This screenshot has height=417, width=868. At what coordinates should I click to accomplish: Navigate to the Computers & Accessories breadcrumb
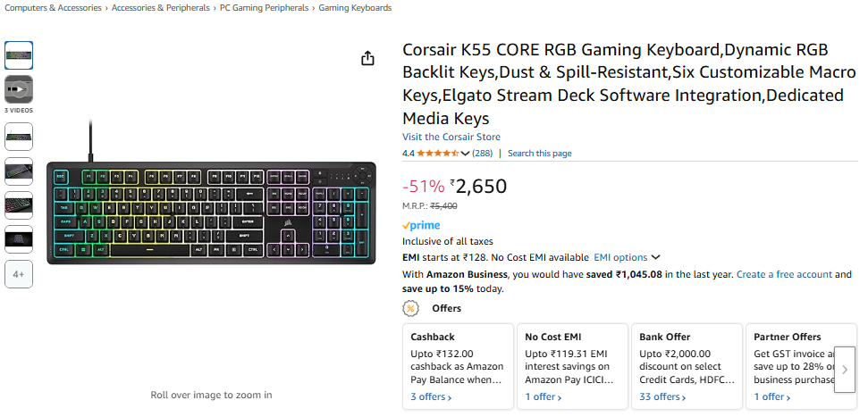[x=54, y=8]
